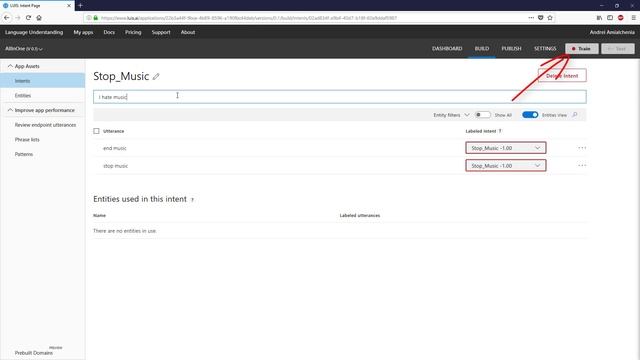Toggle the browser sidebar icon
This screenshot has width=640, height=360.
coord(610,18)
